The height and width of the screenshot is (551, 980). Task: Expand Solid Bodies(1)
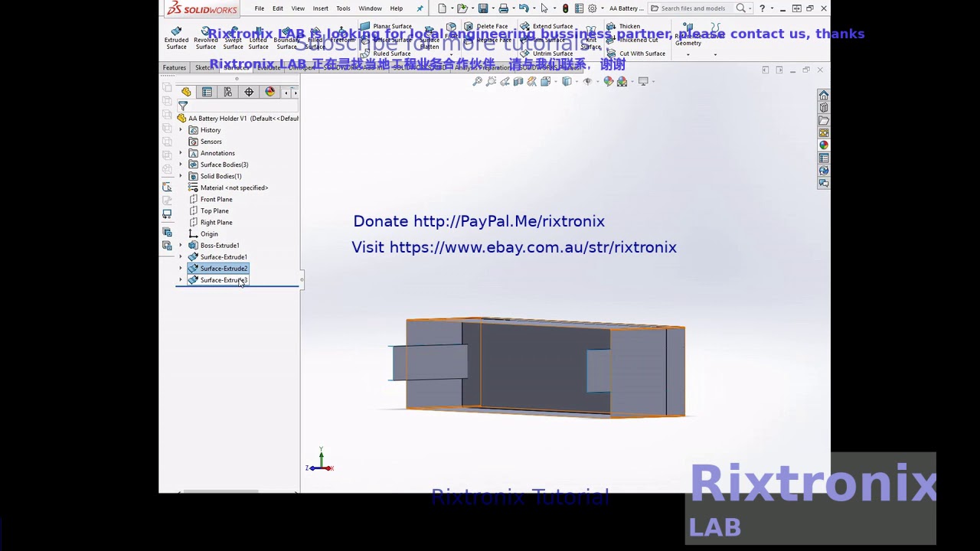pyautogui.click(x=181, y=176)
